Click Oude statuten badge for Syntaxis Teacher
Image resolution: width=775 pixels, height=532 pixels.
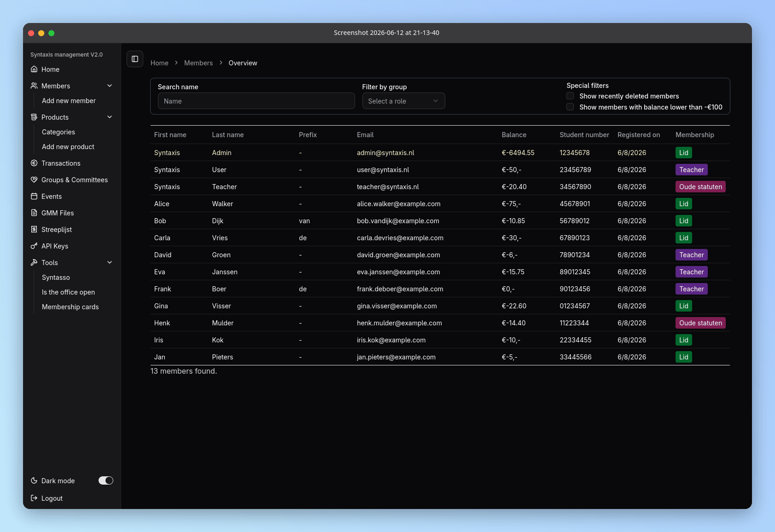pyautogui.click(x=700, y=186)
